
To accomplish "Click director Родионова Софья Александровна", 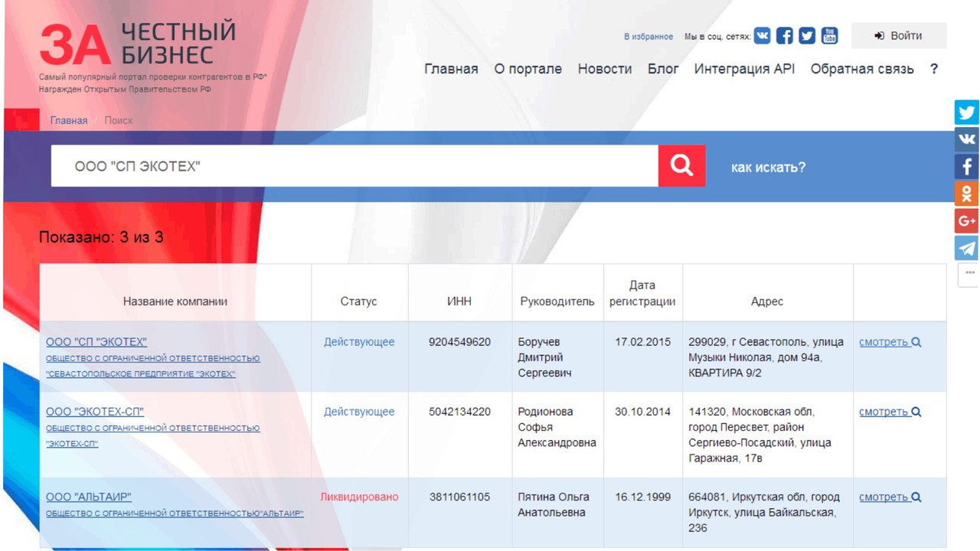I will tap(557, 427).
